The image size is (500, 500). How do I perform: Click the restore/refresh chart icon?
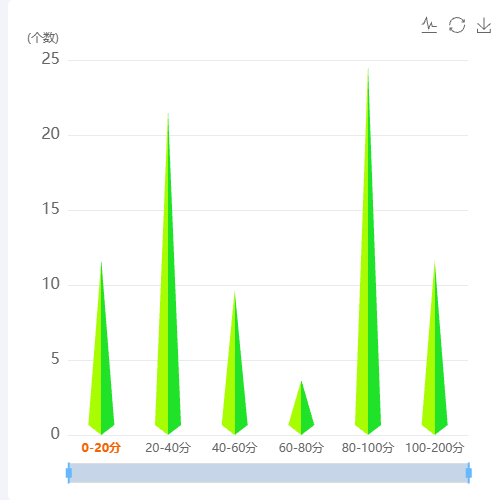click(x=457, y=25)
